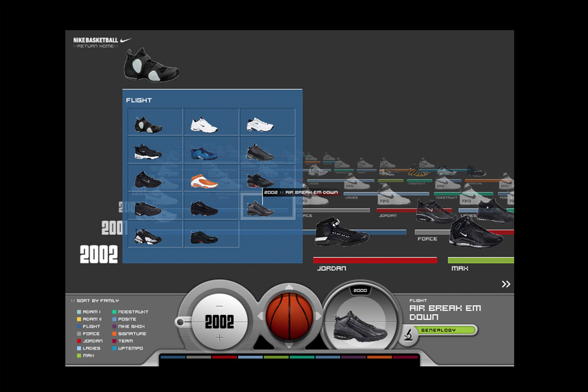Choose Signature in the family legend
The image size is (588, 392).
click(x=130, y=334)
